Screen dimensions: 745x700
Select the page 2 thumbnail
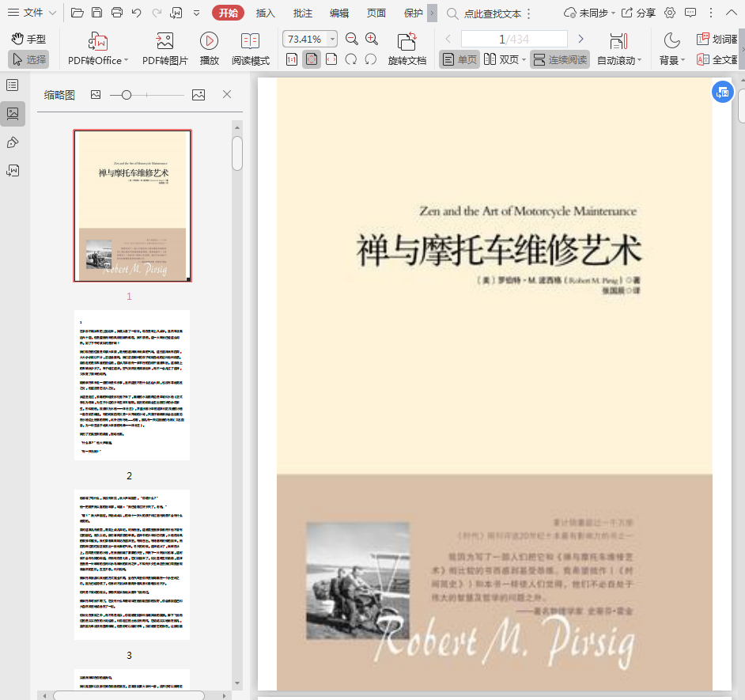(132, 385)
